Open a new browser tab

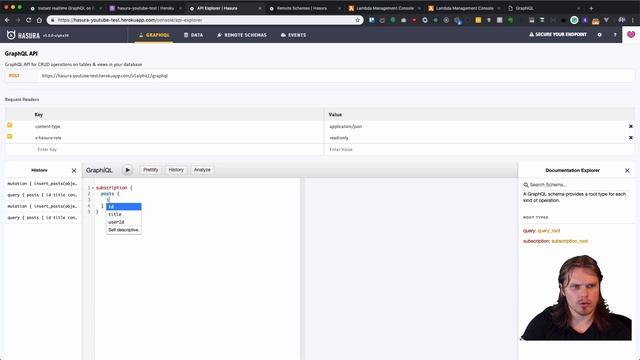[591, 8]
